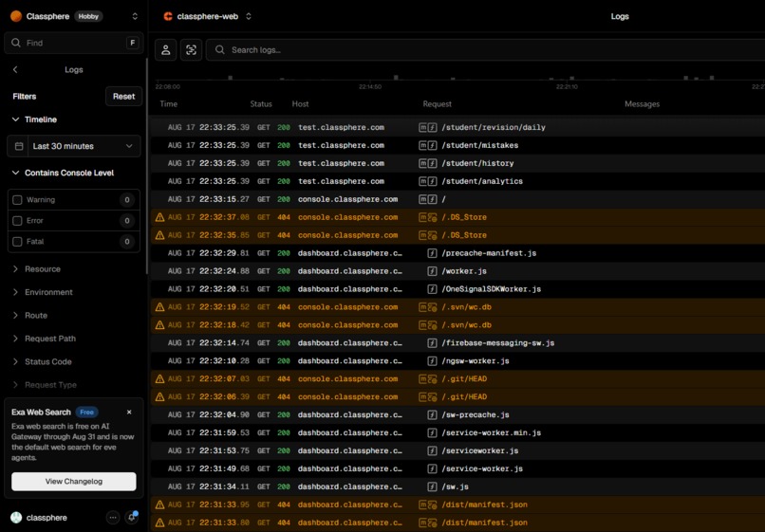Open the /service-worker.js log row
This screenshot has height=532, width=765.
[457, 468]
